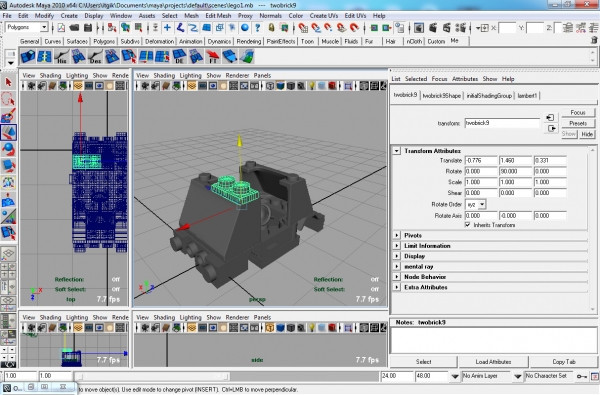Image resolution: width=600 pixels, height=395 pixels.
Task: Click the question mark help icon
Action: (x=258, y=28)
